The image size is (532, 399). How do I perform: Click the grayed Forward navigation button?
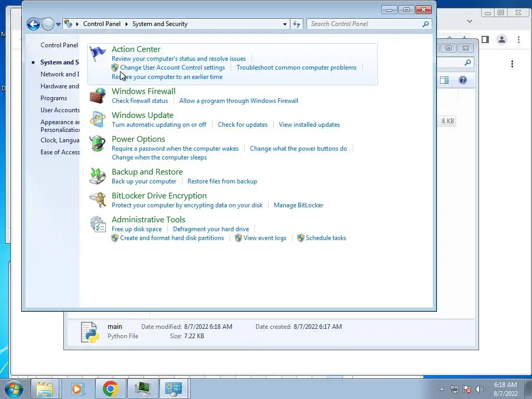point(48,24)
